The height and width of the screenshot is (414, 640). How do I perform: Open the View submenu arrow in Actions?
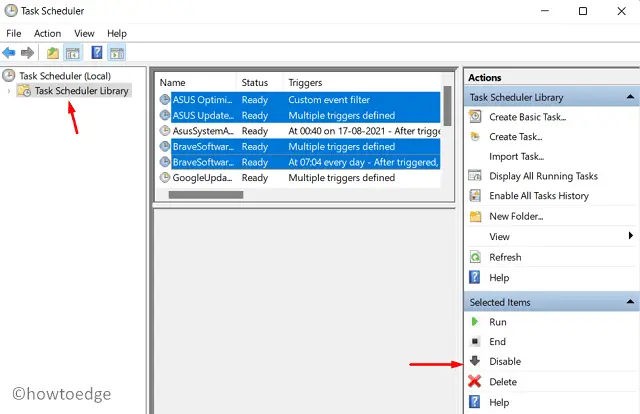630,236
